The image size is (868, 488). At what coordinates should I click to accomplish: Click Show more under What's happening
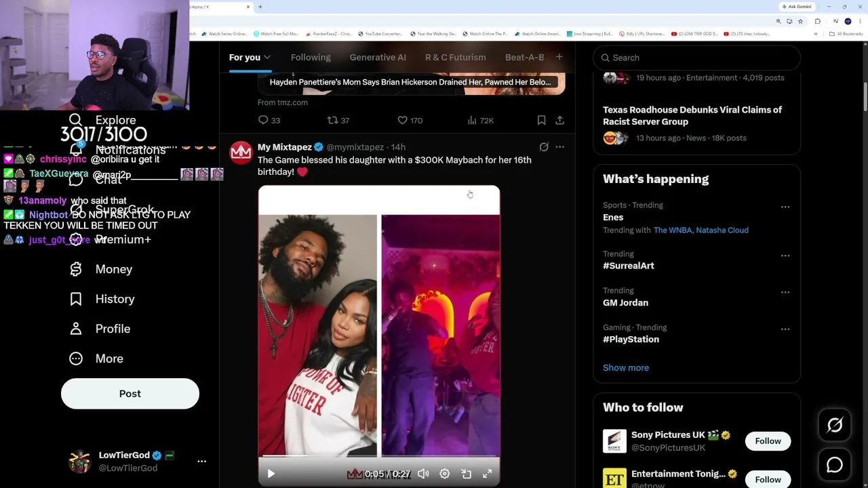pyautogui.click(x=626, y=367)
